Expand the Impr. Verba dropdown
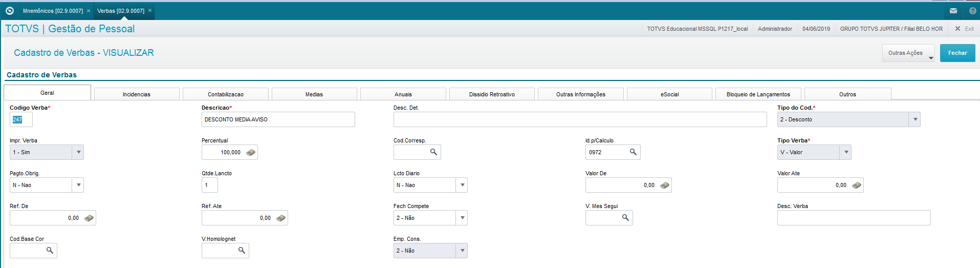Image resolution: width=980 pixels, height=268 pixels. click(78, 152)
